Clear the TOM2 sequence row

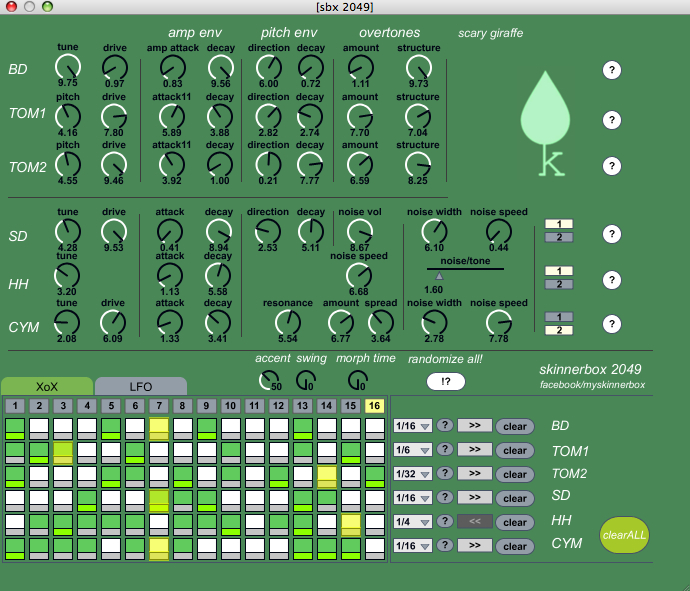click(x=515, y=474)
